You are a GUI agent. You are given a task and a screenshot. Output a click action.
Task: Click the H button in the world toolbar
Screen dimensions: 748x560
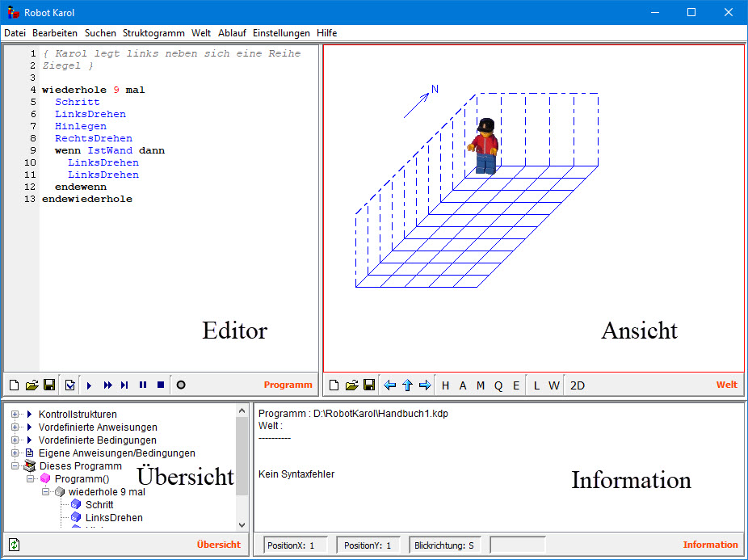click(445, 385)
